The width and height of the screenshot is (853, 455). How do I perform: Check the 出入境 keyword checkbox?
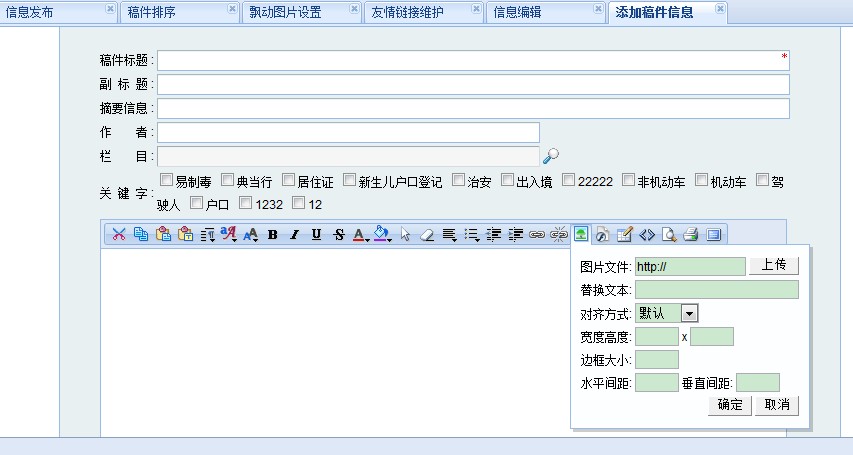(507, 180)
